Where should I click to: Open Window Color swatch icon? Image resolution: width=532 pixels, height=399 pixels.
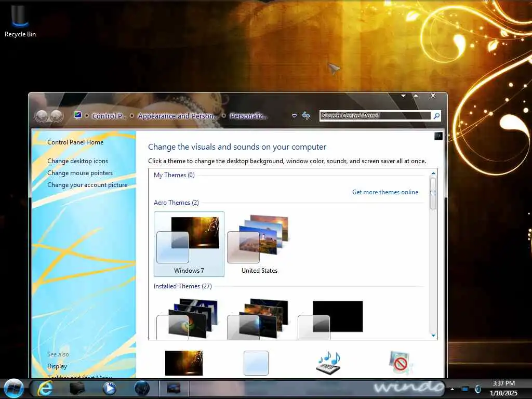pos(256,363)
